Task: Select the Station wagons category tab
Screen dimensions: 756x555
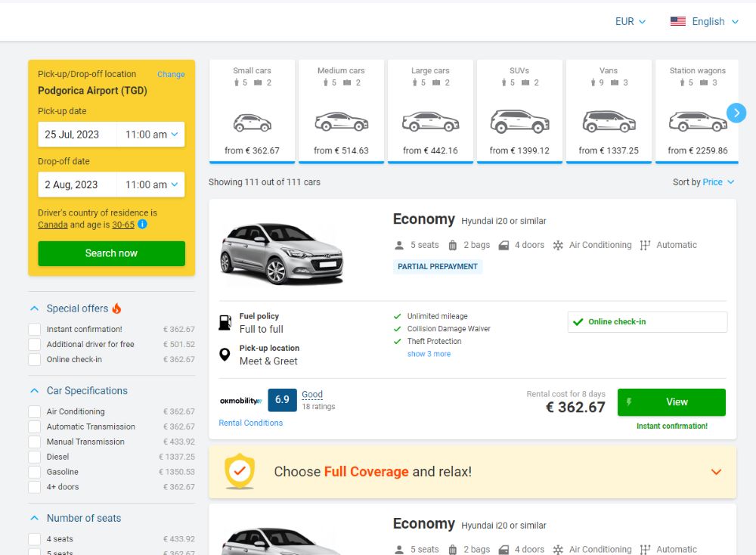Action: coord(697,111)
